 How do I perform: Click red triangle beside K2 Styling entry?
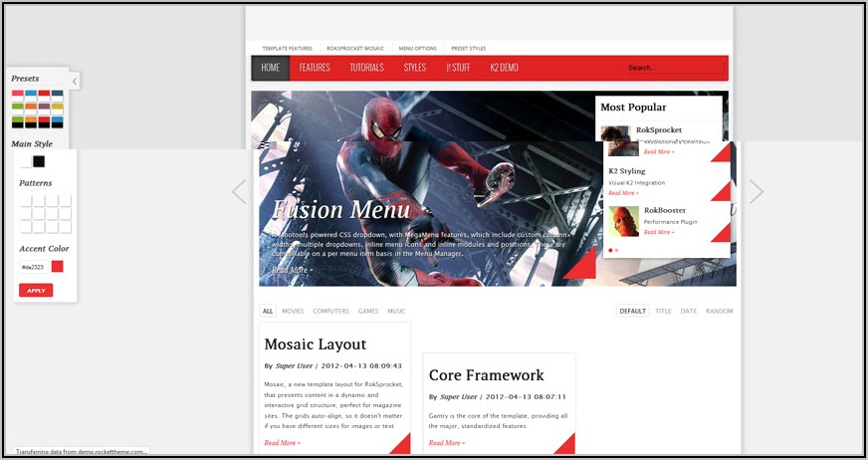(x=721, y=191)
